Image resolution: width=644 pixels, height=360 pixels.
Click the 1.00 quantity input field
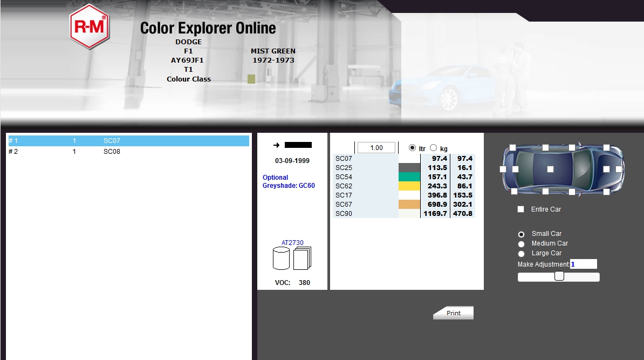[376, 148]
